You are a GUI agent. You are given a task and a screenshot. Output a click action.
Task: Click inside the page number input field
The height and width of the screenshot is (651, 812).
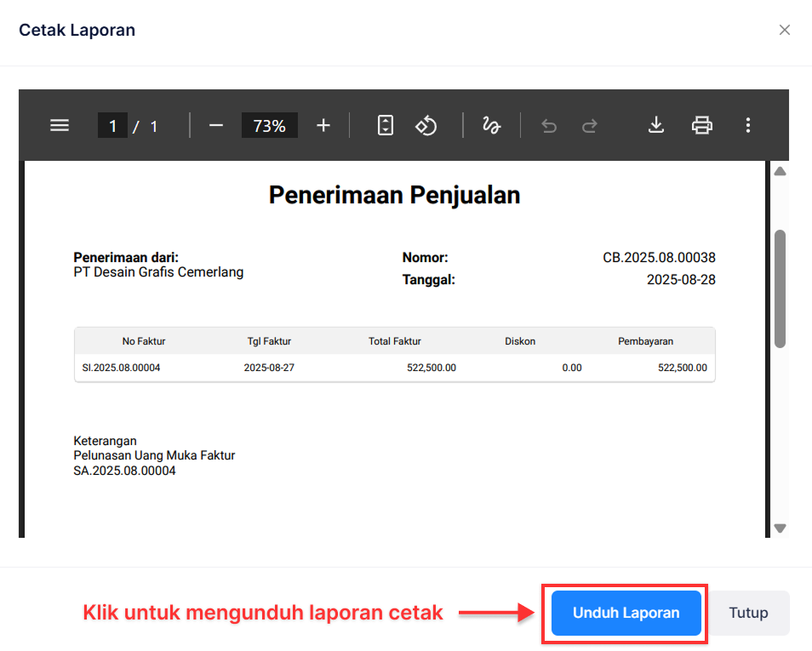click(113, 125)
